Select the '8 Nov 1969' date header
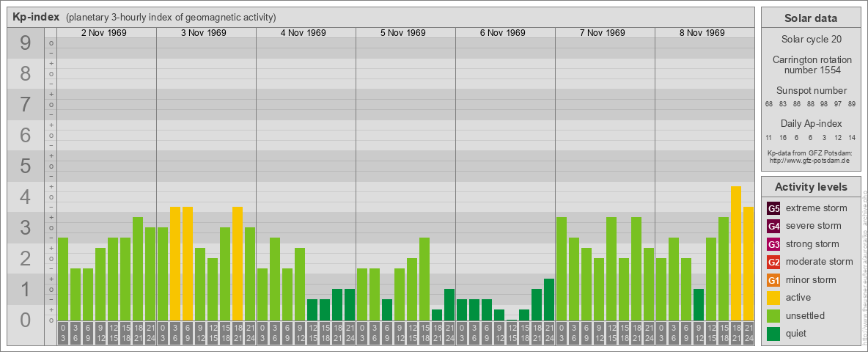 [x=702, y=33]
